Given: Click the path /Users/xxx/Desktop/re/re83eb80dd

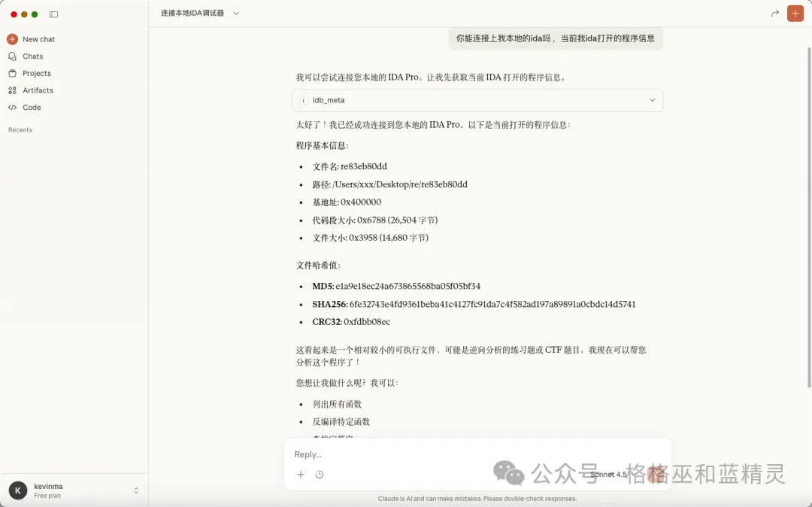Looking at the screenshot, I should 400,184.
